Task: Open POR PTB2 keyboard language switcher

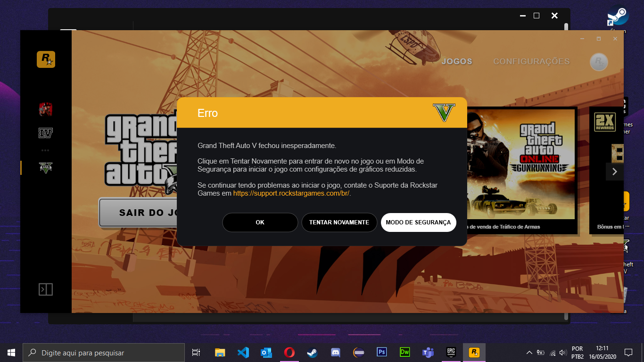Action: pos(578,353)
